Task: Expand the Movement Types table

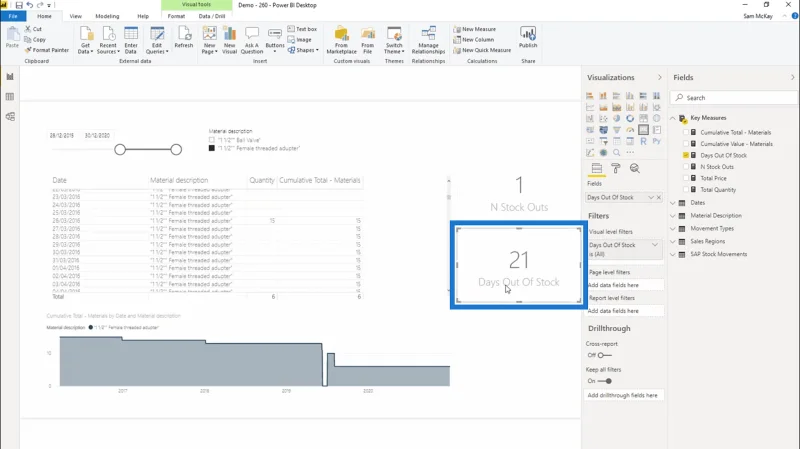Action: pyautogui.click(x=673, y=229)
